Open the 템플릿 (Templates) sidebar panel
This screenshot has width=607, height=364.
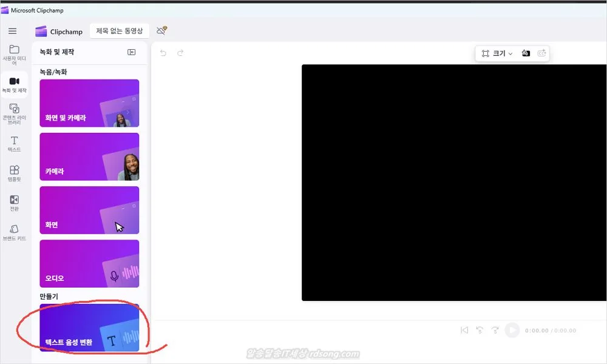pyautogui.click(x=14, y=174)
